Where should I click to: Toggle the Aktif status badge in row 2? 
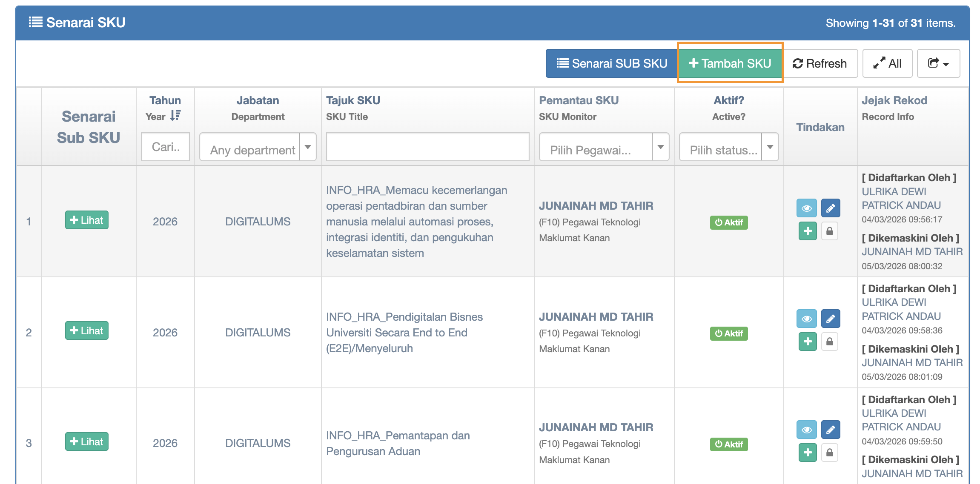click(728, 333)
